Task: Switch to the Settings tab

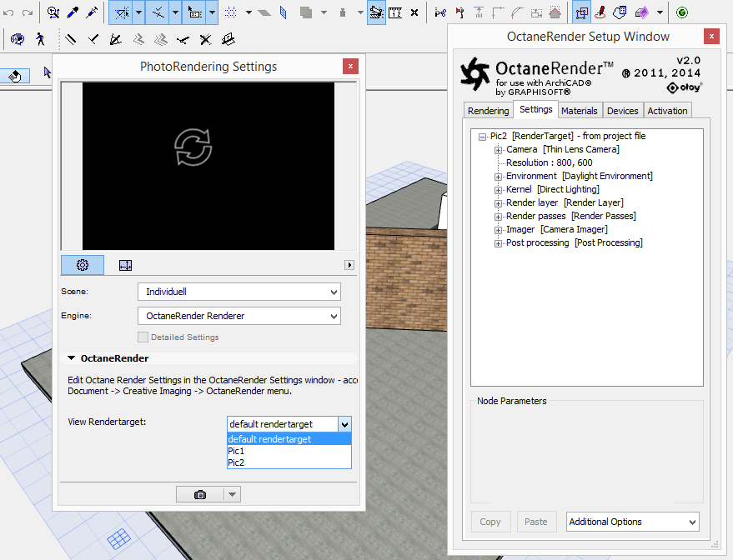Action: (535, 109)
